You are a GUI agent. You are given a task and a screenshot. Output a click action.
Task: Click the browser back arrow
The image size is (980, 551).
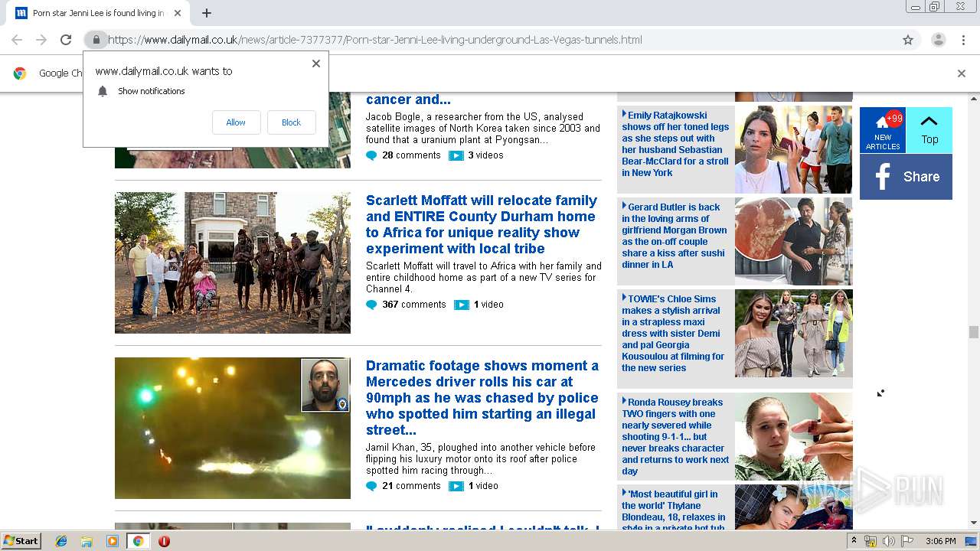point(17,40)
